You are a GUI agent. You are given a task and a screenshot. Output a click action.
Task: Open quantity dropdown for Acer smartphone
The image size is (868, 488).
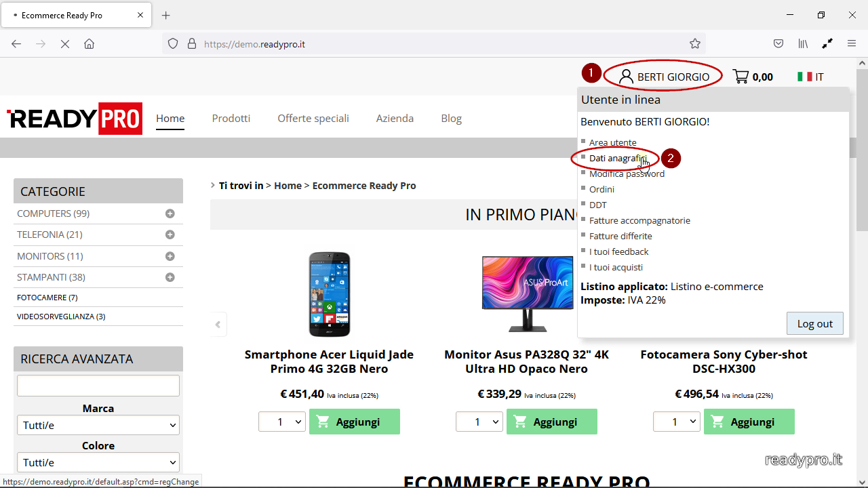tap(282, 422)
